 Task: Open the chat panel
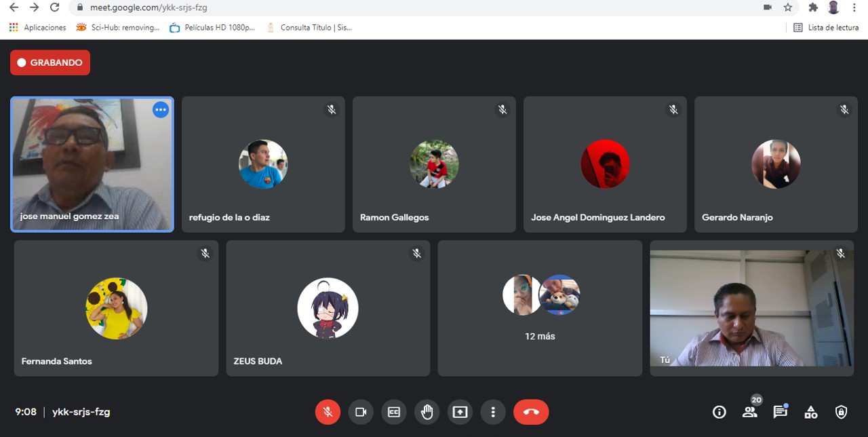pos(780,412)
